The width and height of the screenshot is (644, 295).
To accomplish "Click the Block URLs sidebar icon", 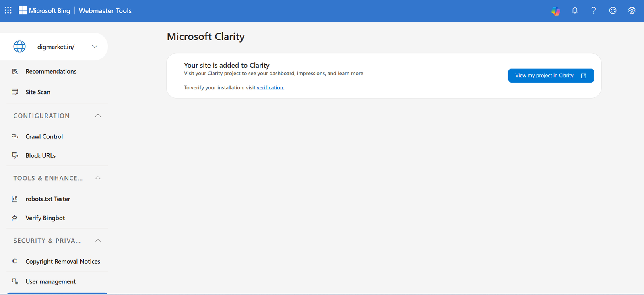I will point(15,155).
